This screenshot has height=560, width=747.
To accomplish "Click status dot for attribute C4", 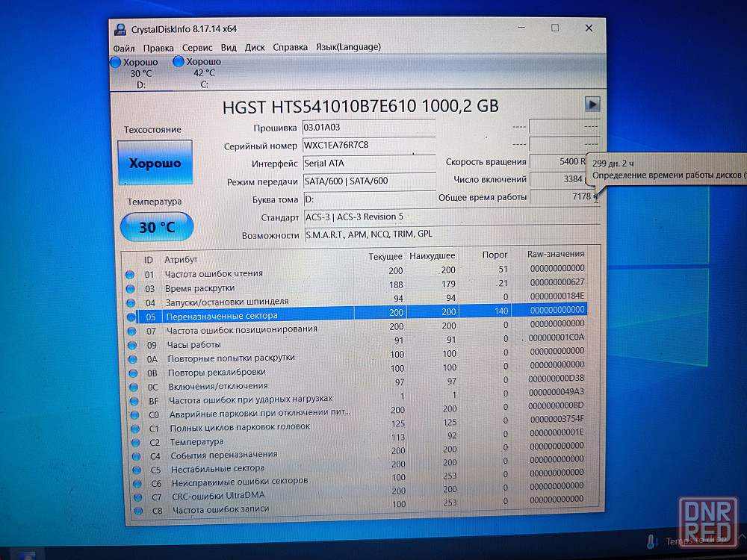I will 136,456.
